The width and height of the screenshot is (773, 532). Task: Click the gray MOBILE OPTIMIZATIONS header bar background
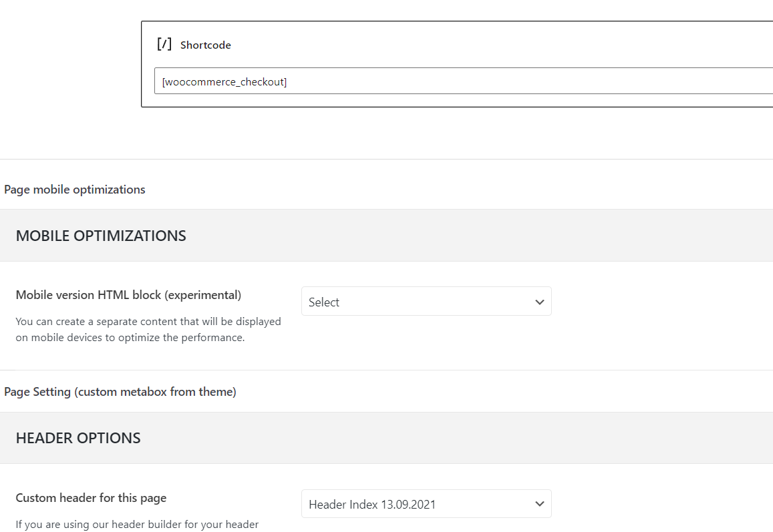468,236
